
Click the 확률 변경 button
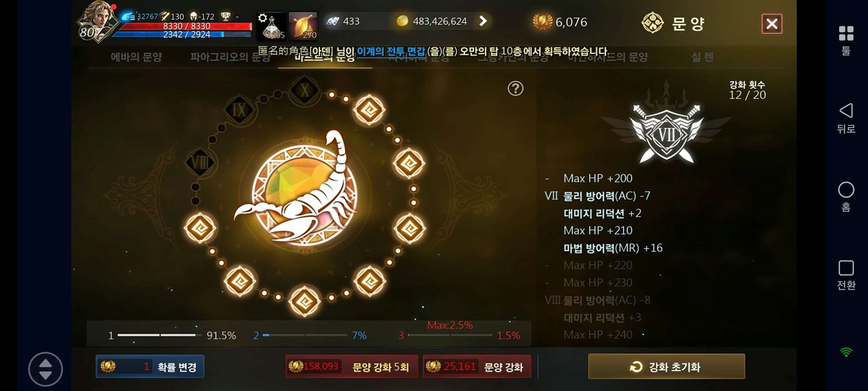pyautogui.click(x=150, y=367)
